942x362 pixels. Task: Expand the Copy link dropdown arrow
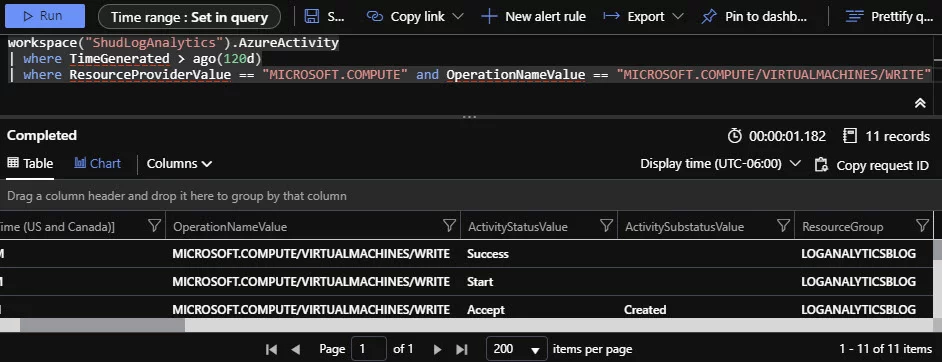click(458, 16)
